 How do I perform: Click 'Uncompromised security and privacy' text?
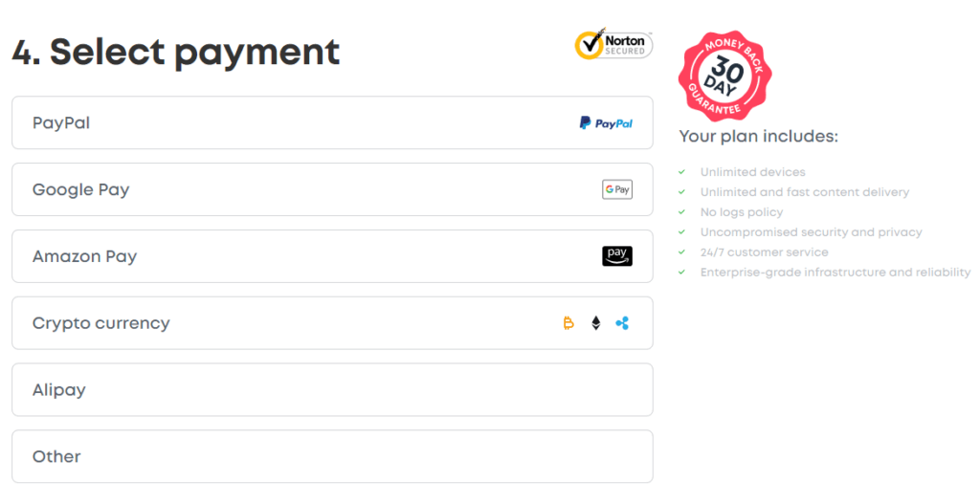(812, 232)
